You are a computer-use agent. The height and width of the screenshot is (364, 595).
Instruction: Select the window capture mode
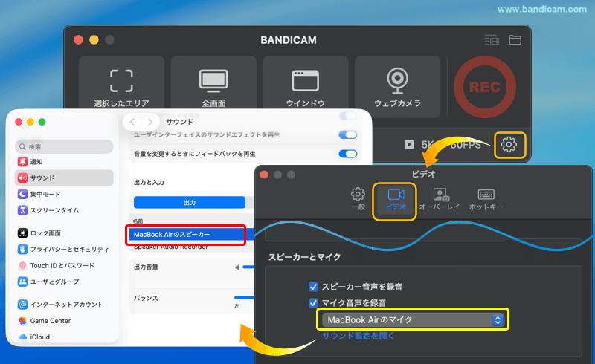click(306, 87)
